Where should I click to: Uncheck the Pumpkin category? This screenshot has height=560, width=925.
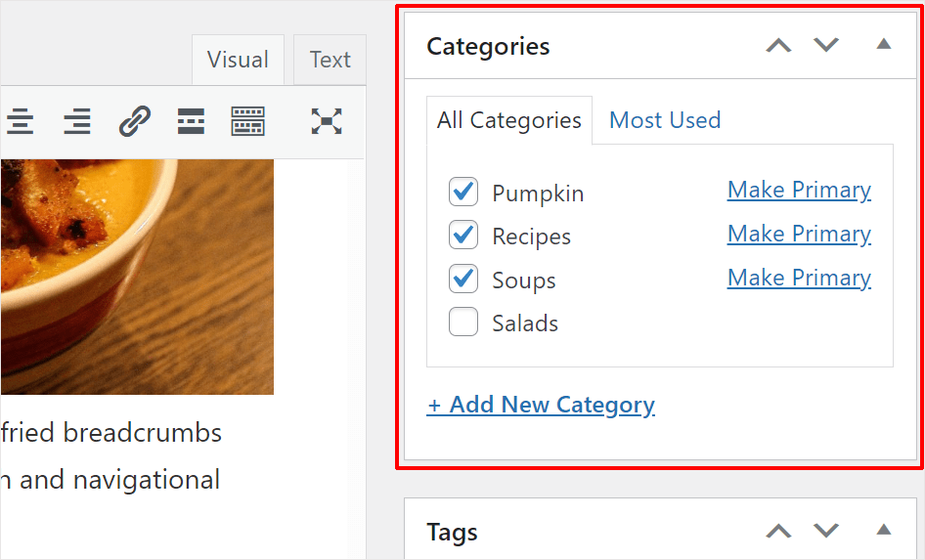click(463, 192)
